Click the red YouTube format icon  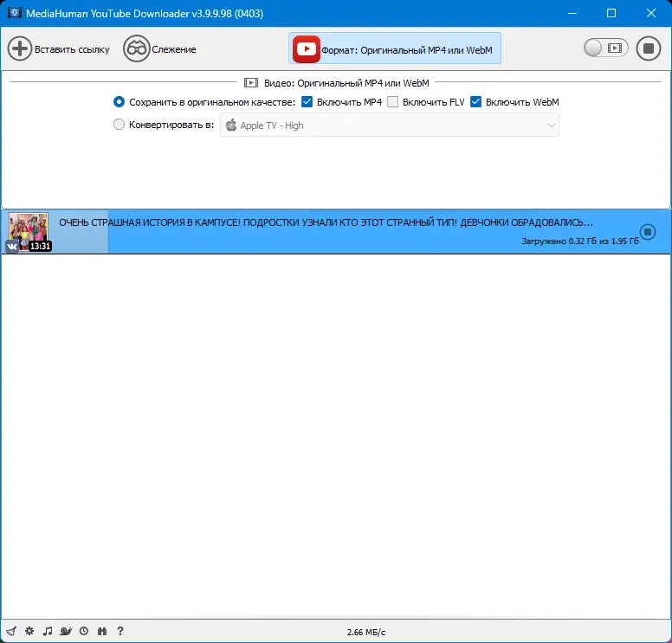(x=306, y=49)
